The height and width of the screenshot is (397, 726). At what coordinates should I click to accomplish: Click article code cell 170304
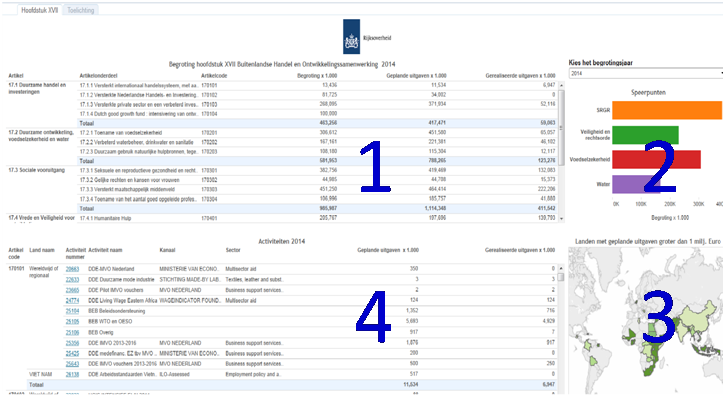[209, 199]
